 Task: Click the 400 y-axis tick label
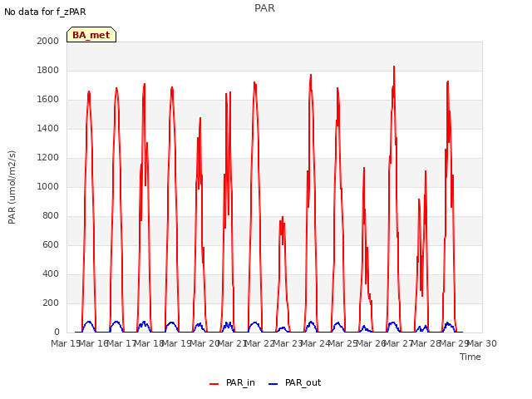pos(51,273)
